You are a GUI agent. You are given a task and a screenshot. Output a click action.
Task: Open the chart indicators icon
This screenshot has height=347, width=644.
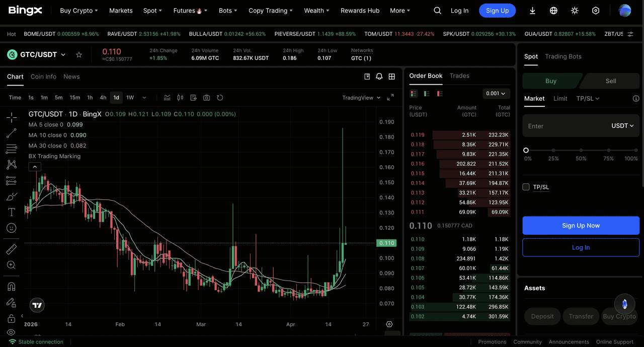click(x=167, y=98)
